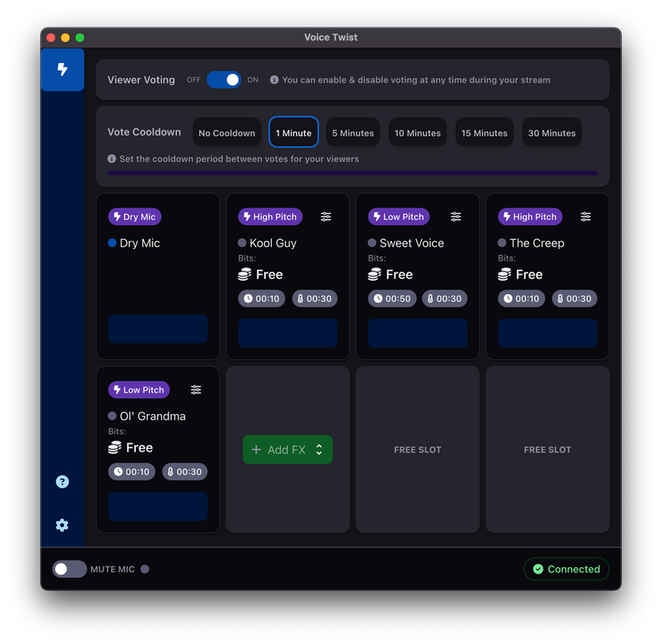Click Ol' Grandma's Low Pitch tag

[139, 390]
